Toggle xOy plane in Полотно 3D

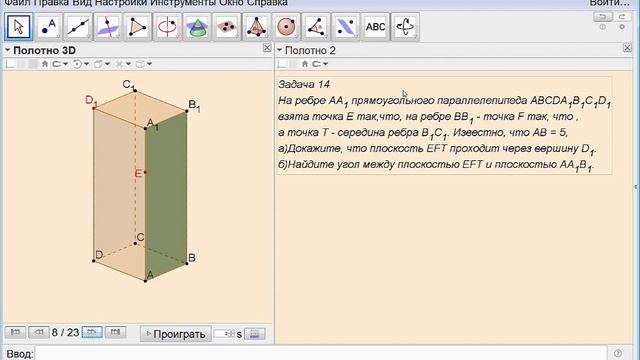(x=33, y=64)
